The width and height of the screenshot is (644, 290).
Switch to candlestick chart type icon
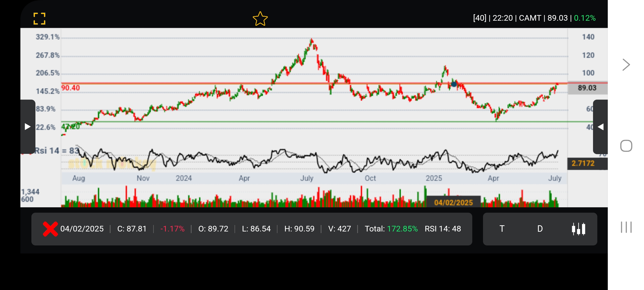579,229
